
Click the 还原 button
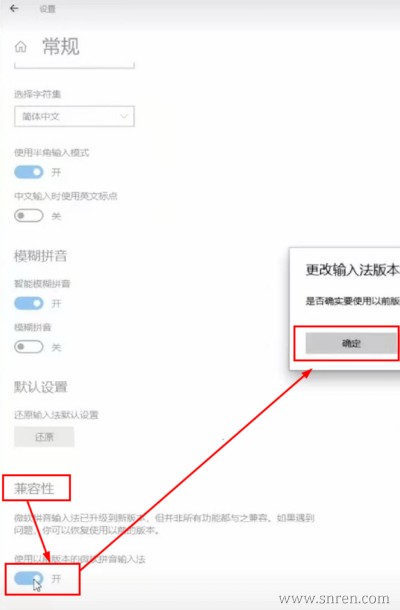[44, 436]
